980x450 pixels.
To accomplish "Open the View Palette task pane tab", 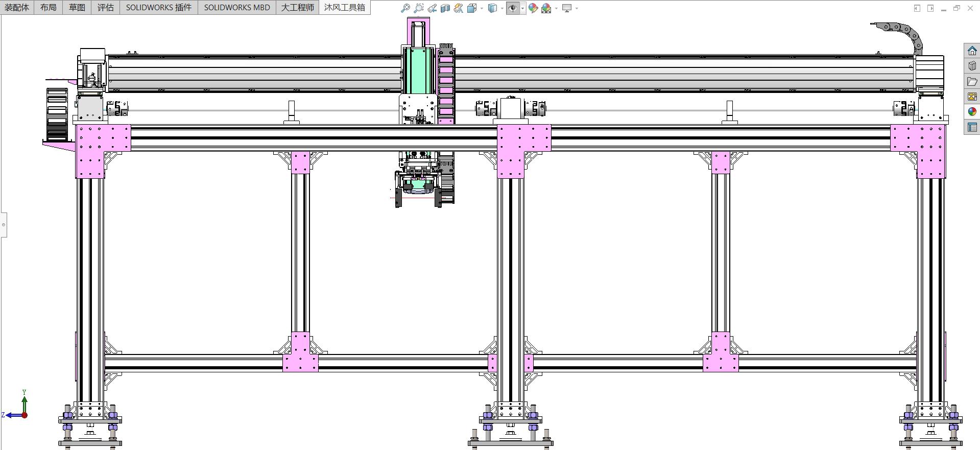I will click(x=972, y=97).
